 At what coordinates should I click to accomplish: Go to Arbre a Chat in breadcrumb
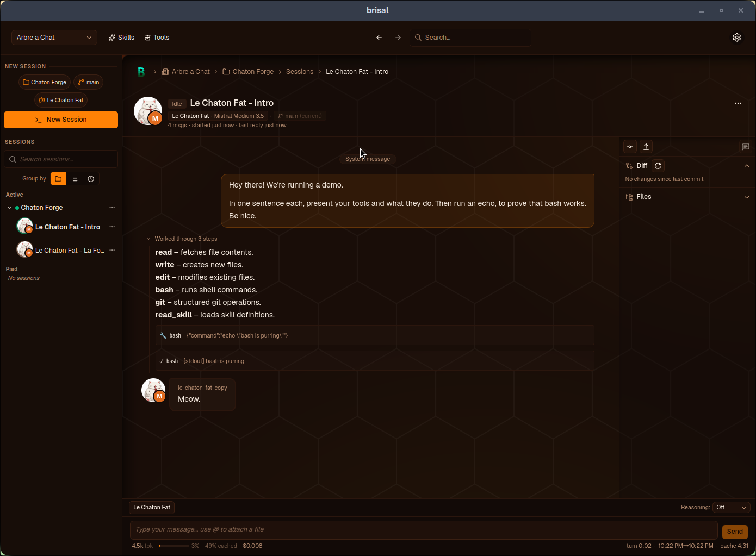click(x=185, y=72)
